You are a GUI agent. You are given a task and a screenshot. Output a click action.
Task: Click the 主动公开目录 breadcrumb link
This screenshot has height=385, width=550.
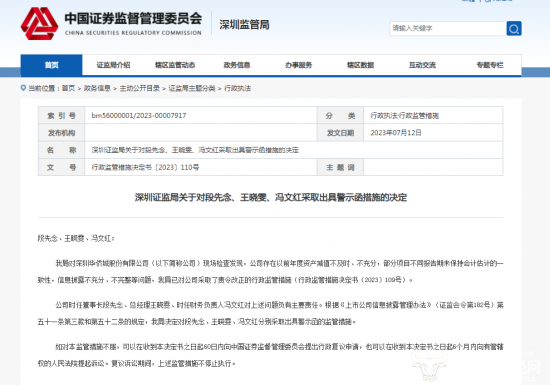pos(140,88)
